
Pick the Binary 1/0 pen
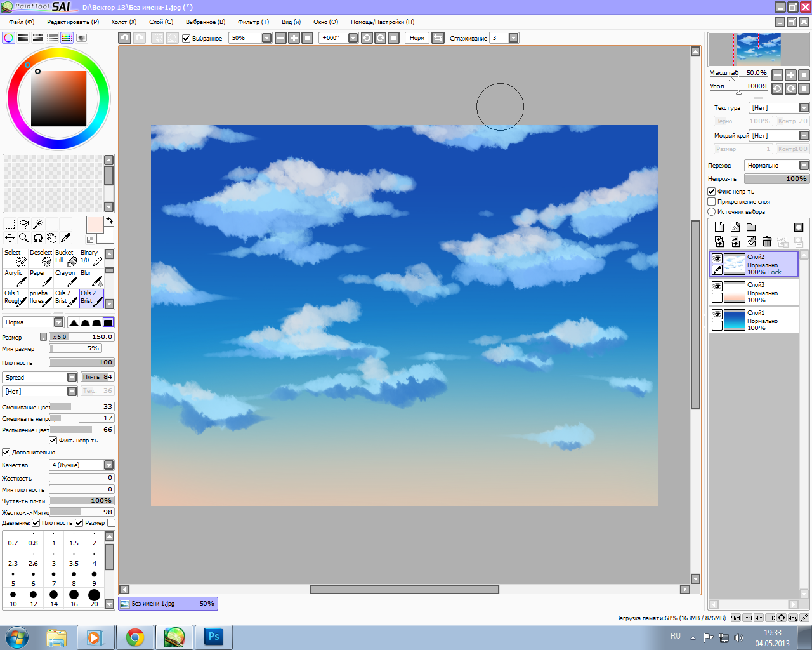pyautogui.click(x=91, y=257)
